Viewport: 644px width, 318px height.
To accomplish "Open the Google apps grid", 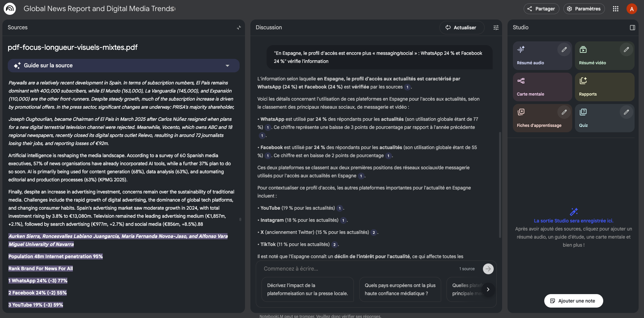I will [x=615, y=9].
